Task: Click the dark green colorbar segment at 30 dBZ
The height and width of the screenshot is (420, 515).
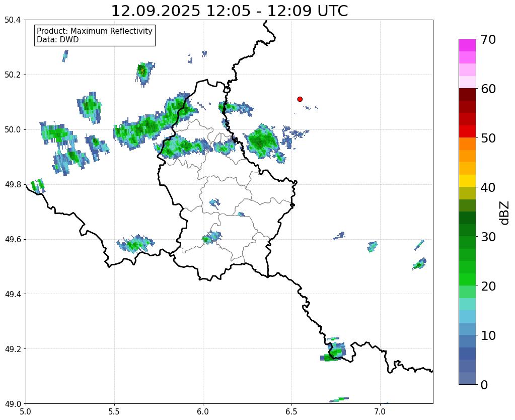Action: click(x=467, y=230)
